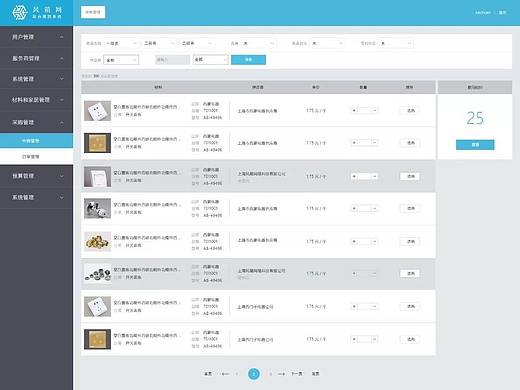520x390 pixels.
Task: Increase quantity with plus in first product row
Action: (x=354, y=110)
